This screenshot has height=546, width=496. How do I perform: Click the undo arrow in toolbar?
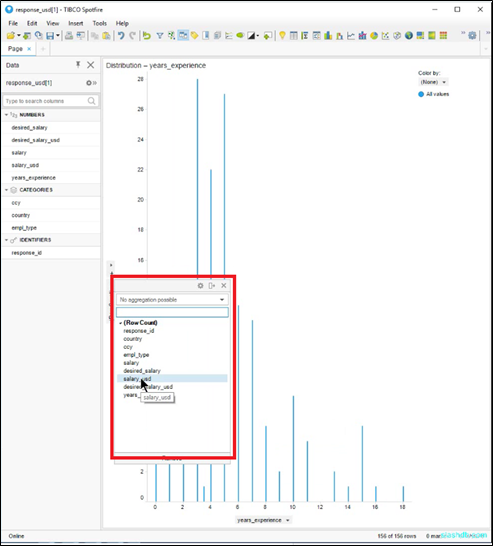tap(121, 36)
